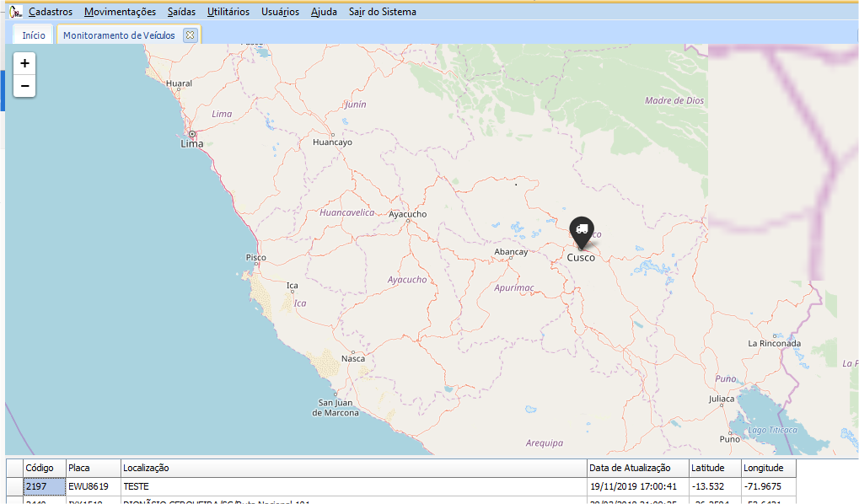
Task: Click the Nasca label on the map
Action: [x=353, y=358]
